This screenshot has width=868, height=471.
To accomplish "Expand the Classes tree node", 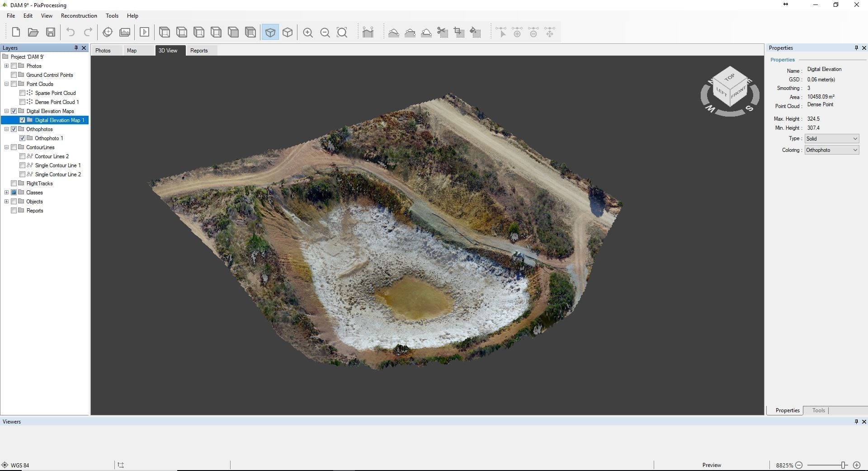I will (x=6, y=193).
